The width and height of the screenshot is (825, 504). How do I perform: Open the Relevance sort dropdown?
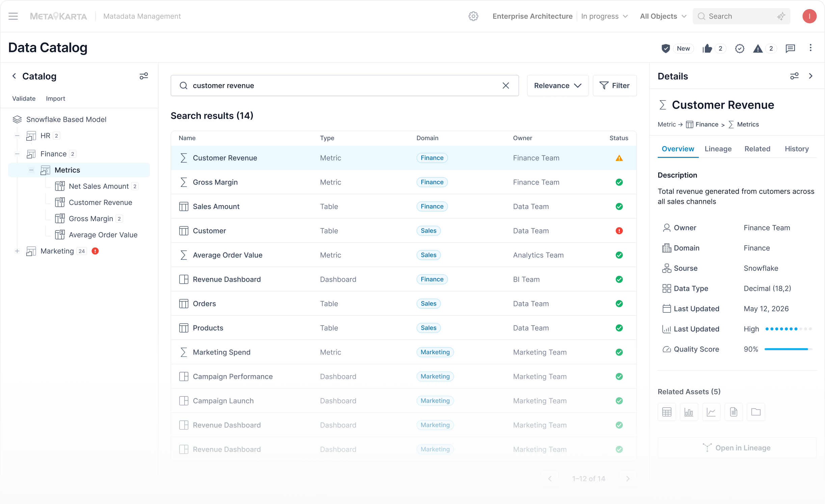pos(558,86)
